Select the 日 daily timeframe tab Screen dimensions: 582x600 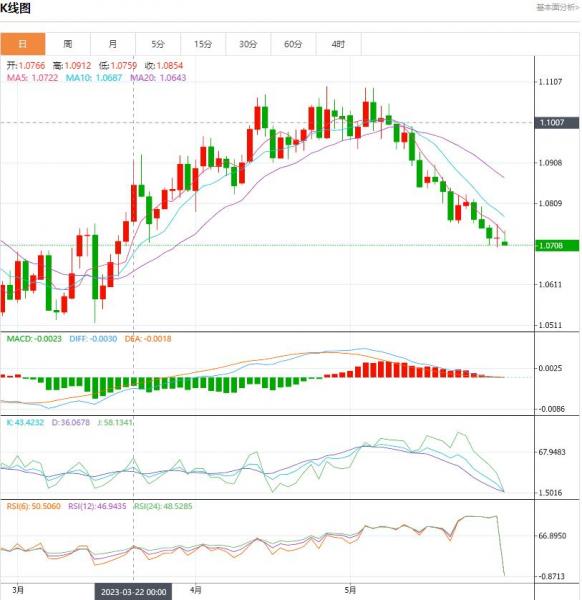coord(23,44)
